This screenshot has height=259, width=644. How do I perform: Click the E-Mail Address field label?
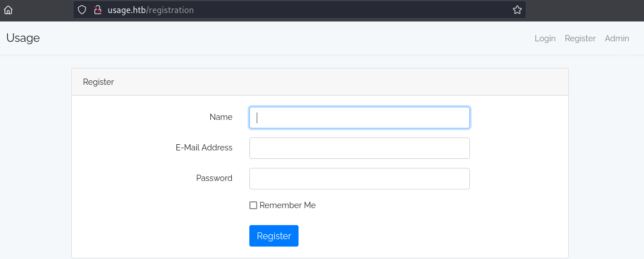click(204, 148)
